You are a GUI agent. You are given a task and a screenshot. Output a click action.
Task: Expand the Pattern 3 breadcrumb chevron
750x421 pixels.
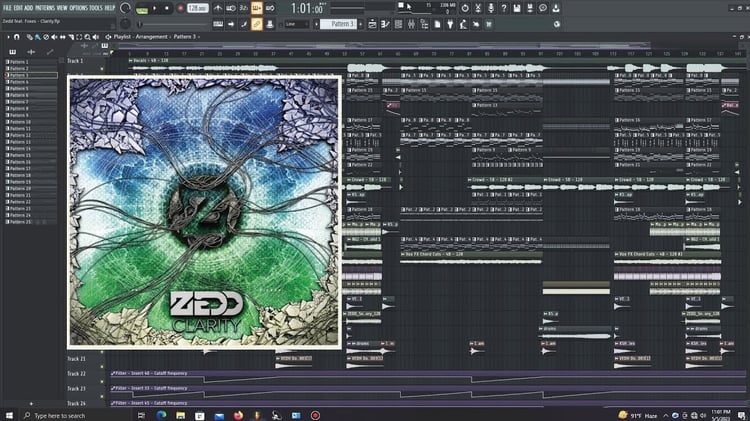pos(199,37)
